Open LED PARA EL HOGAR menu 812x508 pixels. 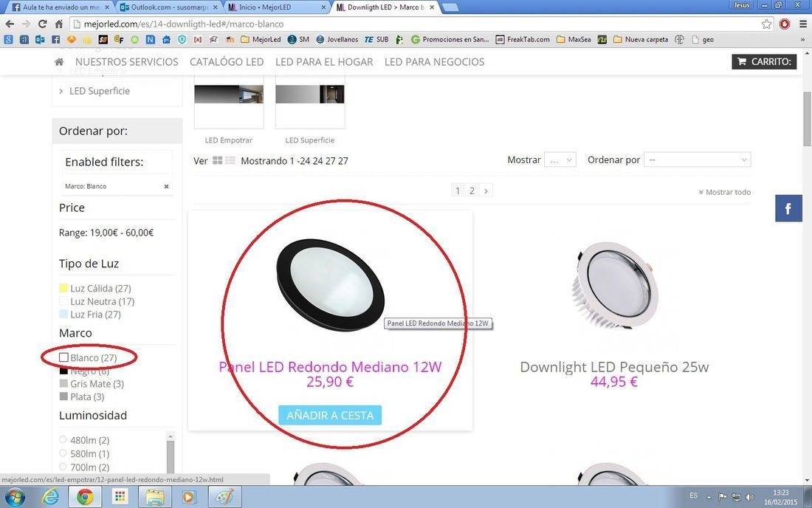(324, 61)
